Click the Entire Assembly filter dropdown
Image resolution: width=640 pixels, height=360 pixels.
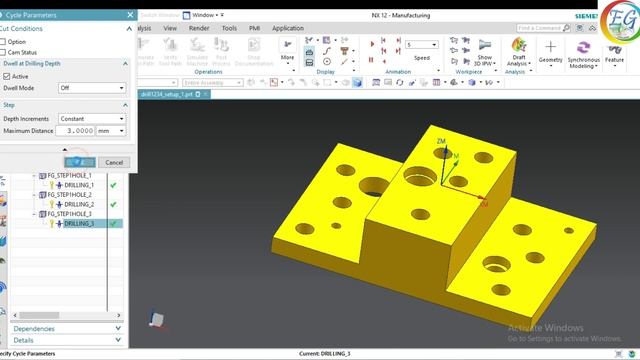pyautogui.click(x=213, y=83)
